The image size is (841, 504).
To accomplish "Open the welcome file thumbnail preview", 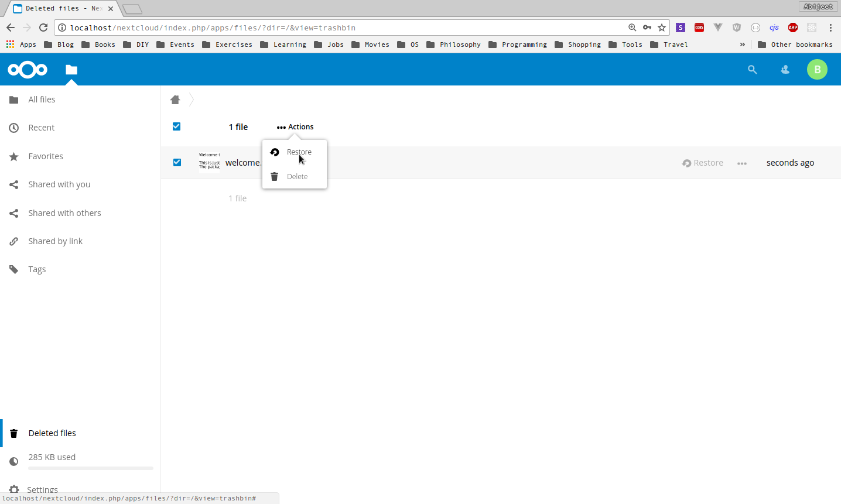I will tap(209, 162).
